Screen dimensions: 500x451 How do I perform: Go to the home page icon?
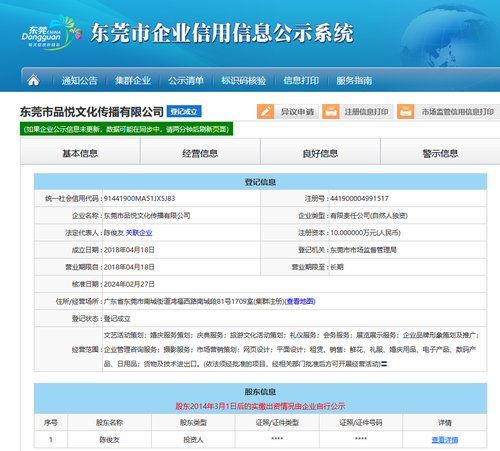coord(33,80)
